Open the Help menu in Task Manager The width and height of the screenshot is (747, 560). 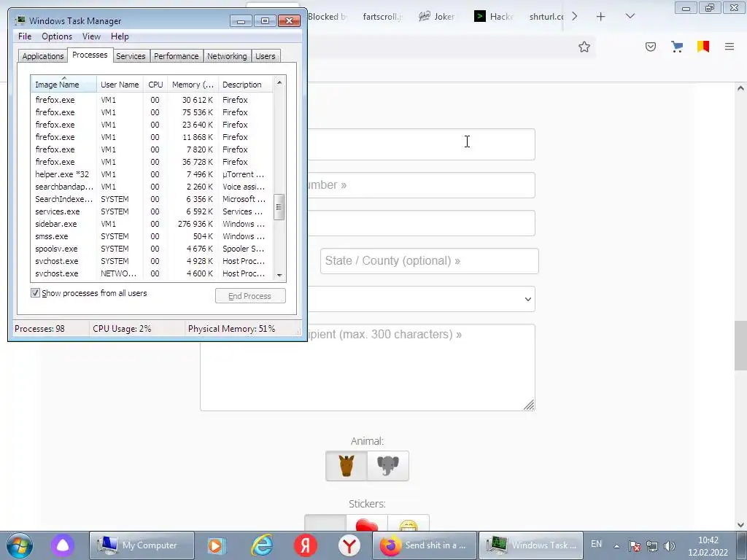point(120,36)
